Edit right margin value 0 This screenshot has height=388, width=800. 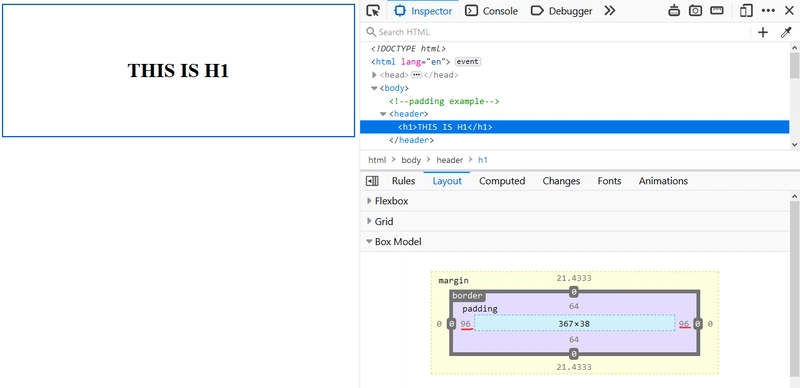point(710,324)
